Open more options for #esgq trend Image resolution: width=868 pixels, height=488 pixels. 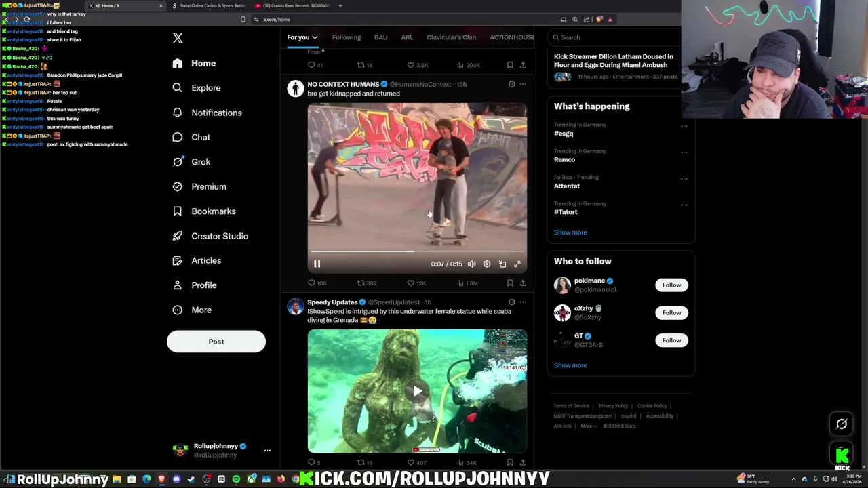pos(684,126)
